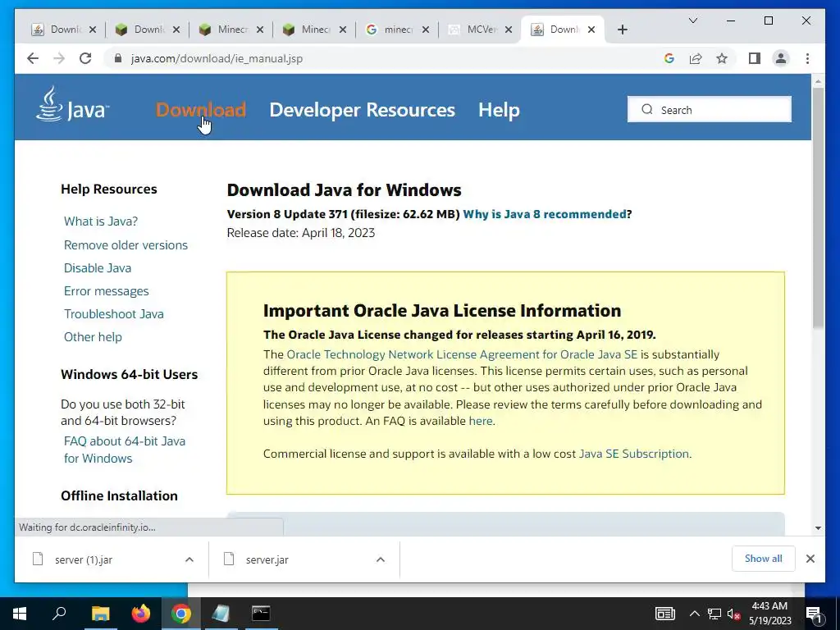
Task: Expand options for server (1).jar download
Action: point(189,559)
